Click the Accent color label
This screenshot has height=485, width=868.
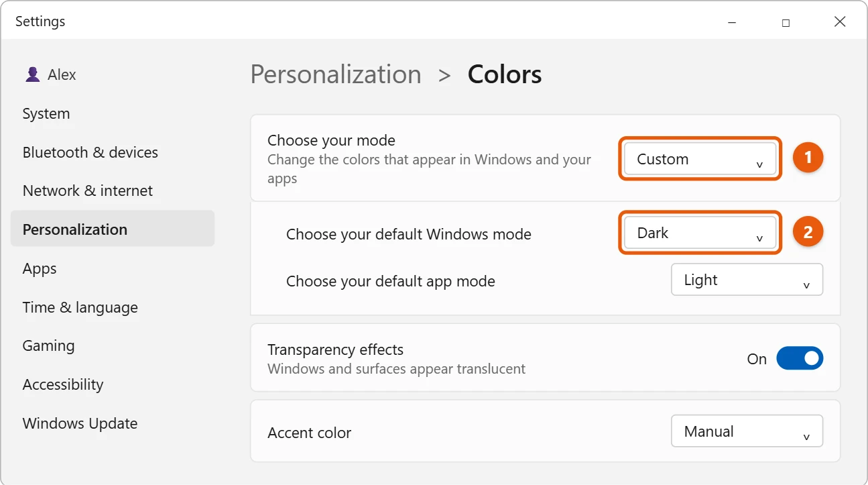coord(309,433)
